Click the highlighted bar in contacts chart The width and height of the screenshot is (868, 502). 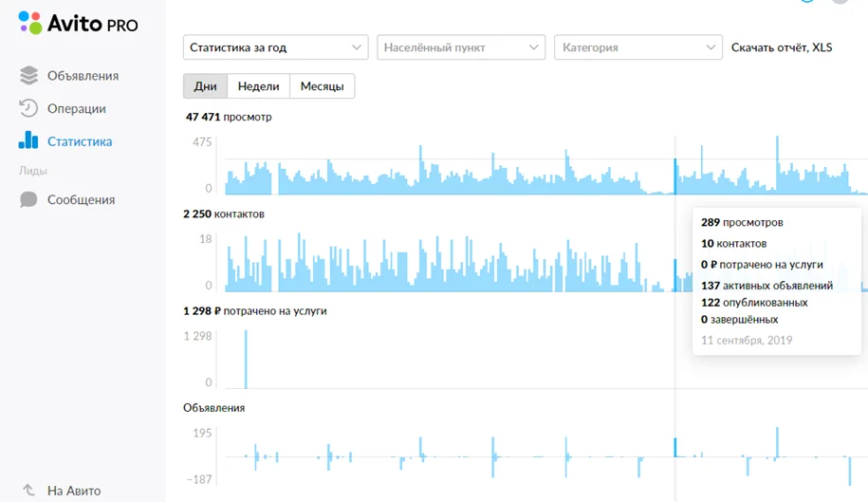(x=674, y=275)
